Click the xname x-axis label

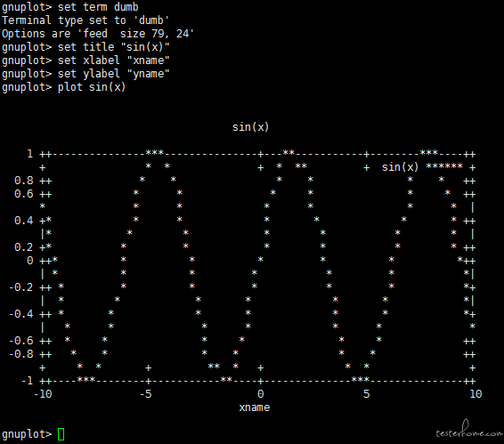[x=255, y=408]
